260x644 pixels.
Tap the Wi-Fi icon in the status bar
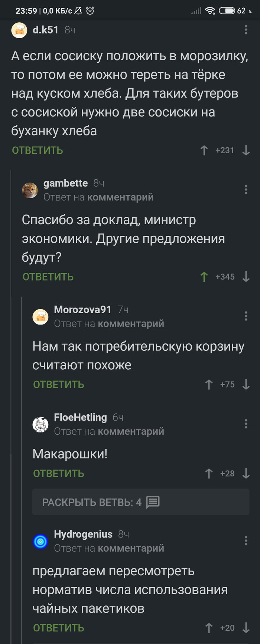[211, 11]
